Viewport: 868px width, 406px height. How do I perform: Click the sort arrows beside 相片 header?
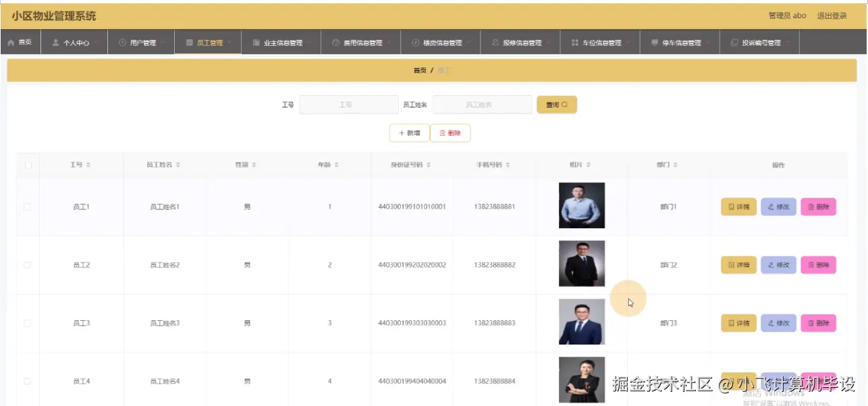click(x=588, y=165)
